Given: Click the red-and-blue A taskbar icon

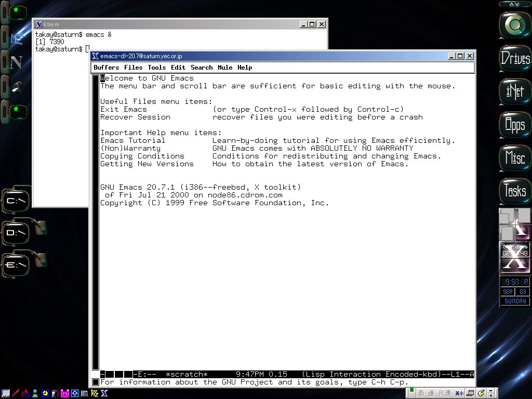Looking at the screenshot, I should pyautogui.click(x=25, y=393).
